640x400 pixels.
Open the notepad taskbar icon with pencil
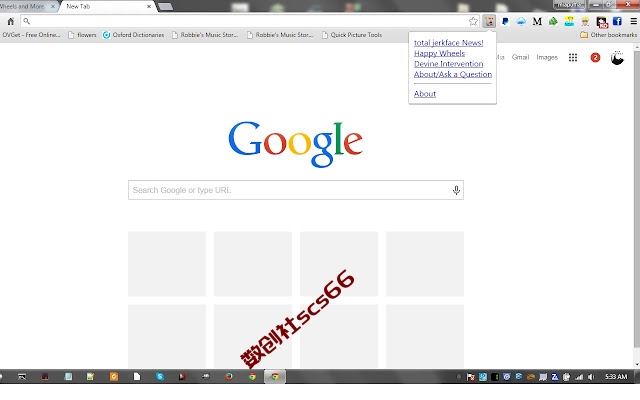pyautogui.click(x=91, y=377)
